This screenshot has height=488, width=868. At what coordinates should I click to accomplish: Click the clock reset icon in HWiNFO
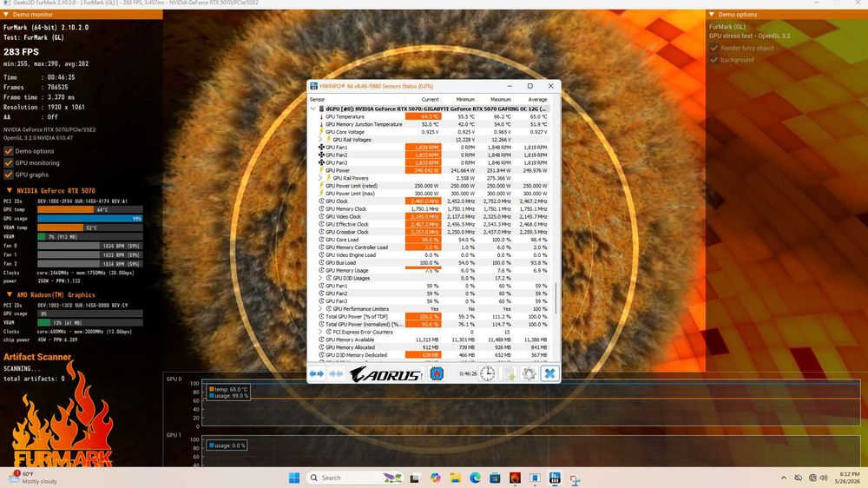coord(487,374)
